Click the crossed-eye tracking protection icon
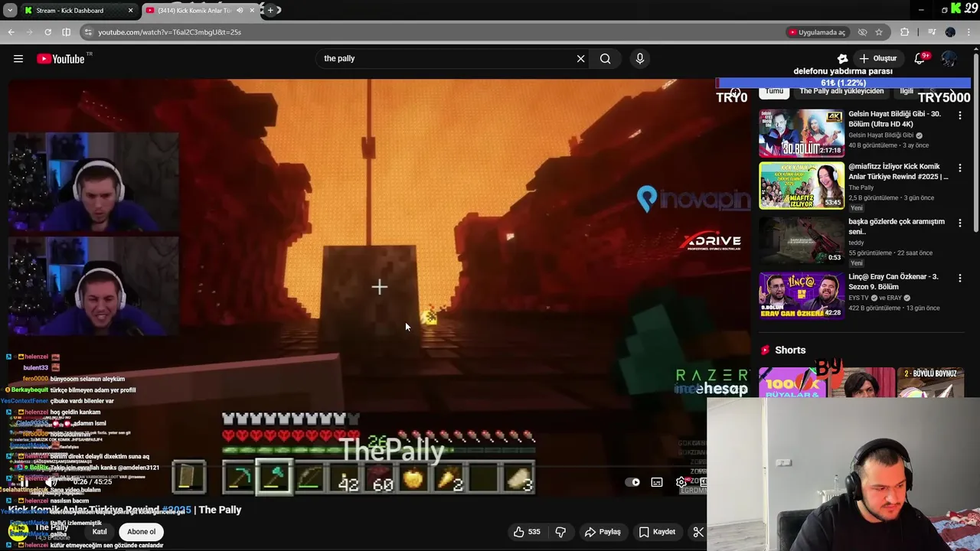The width and height of the screenshot is (980, 551). click(862, 32)
